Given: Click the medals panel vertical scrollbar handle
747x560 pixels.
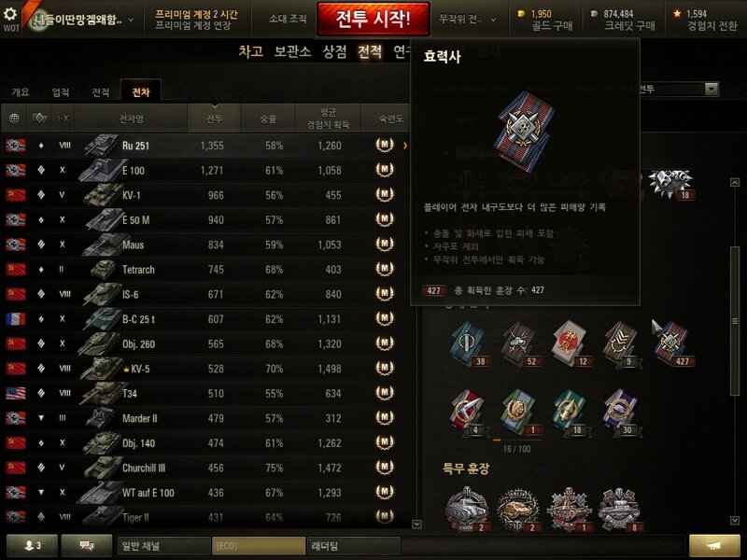Looking at the screenshot, I should tap(735, 321).
